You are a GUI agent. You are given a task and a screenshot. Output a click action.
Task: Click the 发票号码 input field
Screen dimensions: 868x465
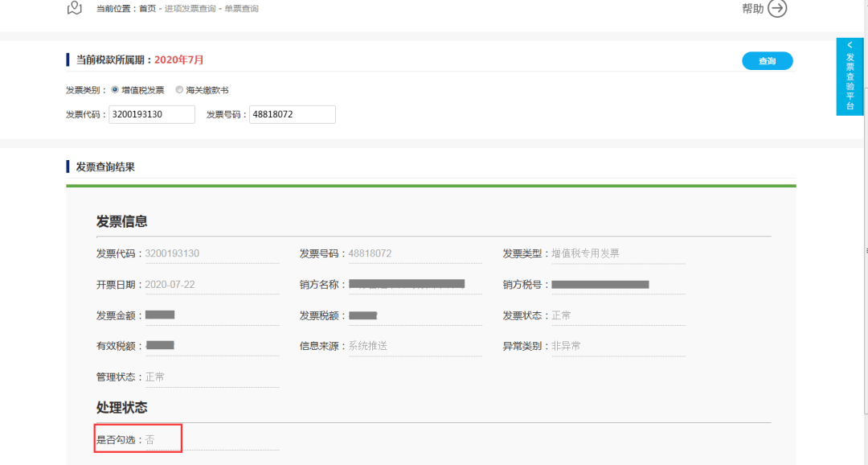coord(293,114)
